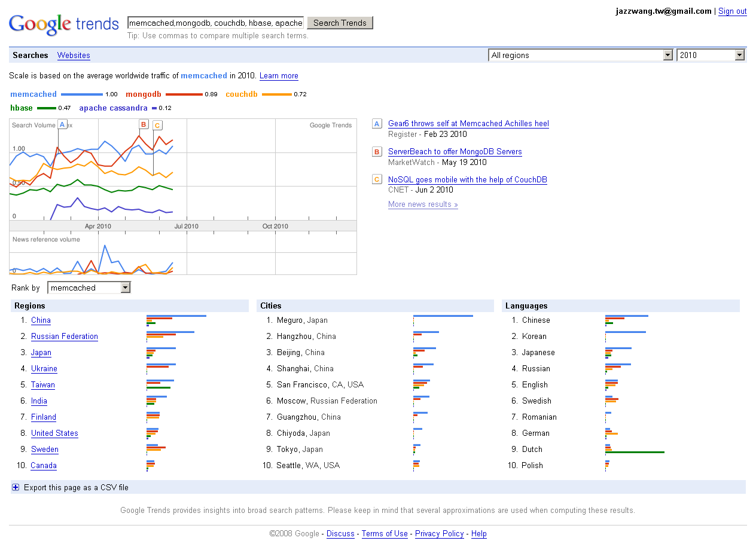This screenshot has height=553, width=756.
Task: Click the jazzwang.tw@gmail.com account text
Action: [664, 11]
